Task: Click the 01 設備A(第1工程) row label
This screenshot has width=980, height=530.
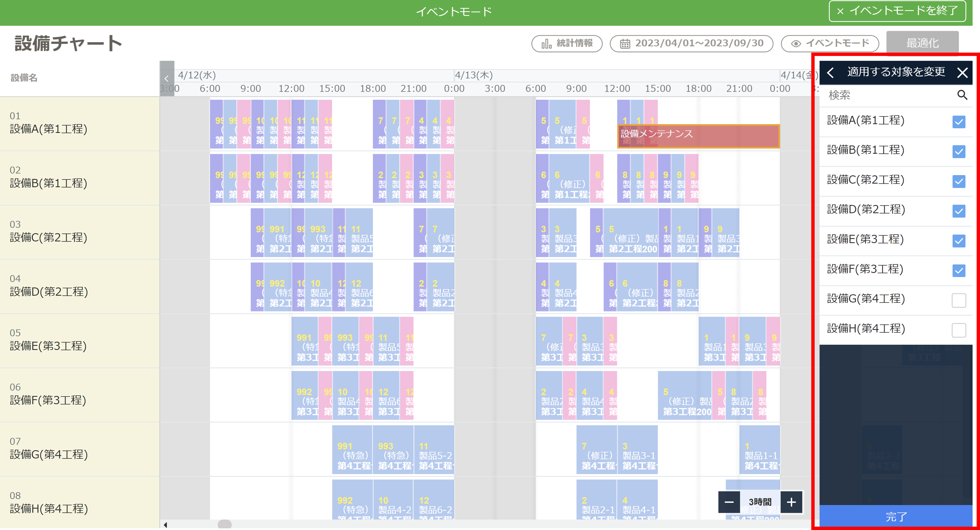Action: (x=79, y=124)
